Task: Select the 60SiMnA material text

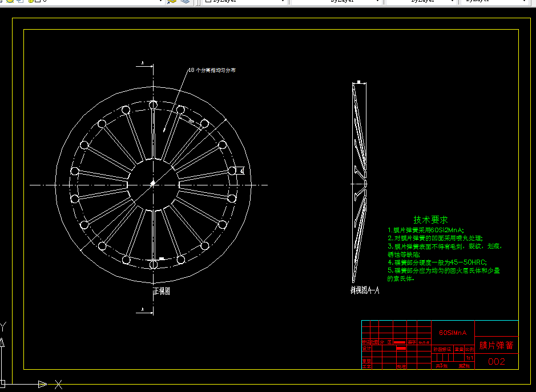Action: (x=453, y=333)
